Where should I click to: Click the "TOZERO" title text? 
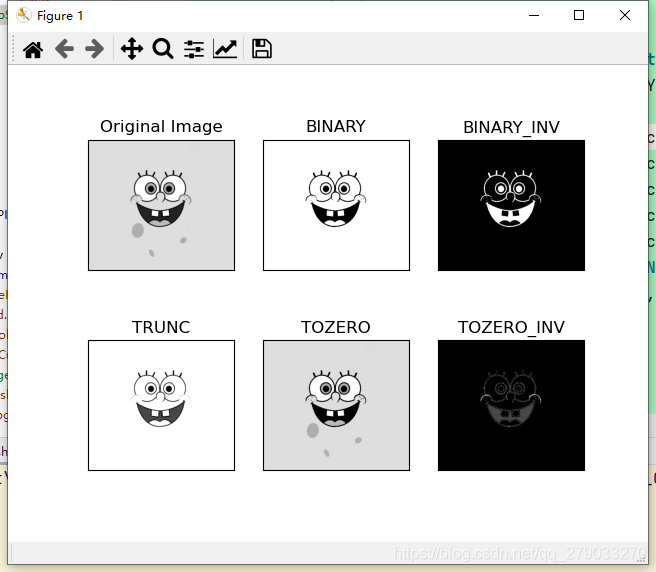(336, 327)
